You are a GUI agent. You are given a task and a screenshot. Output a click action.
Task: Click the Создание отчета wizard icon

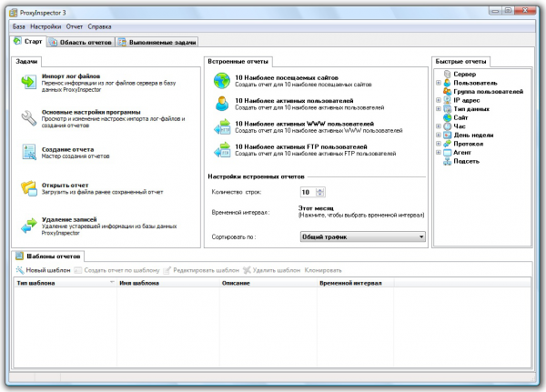point(27,152)
